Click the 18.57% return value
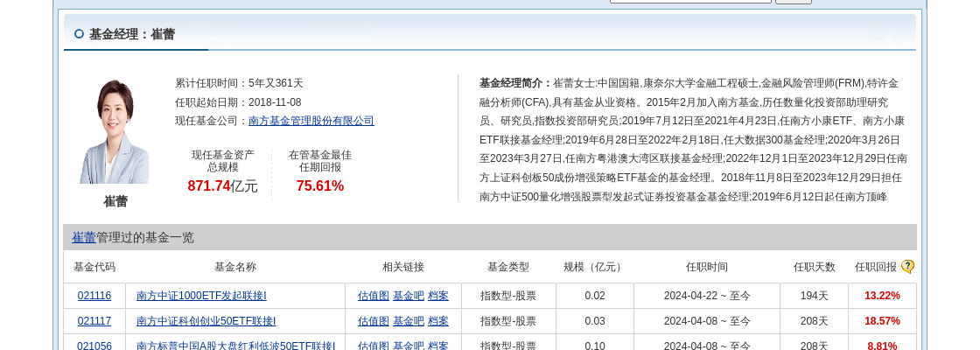The height and width of the screenshot is (350, 980). click(882, 321)
